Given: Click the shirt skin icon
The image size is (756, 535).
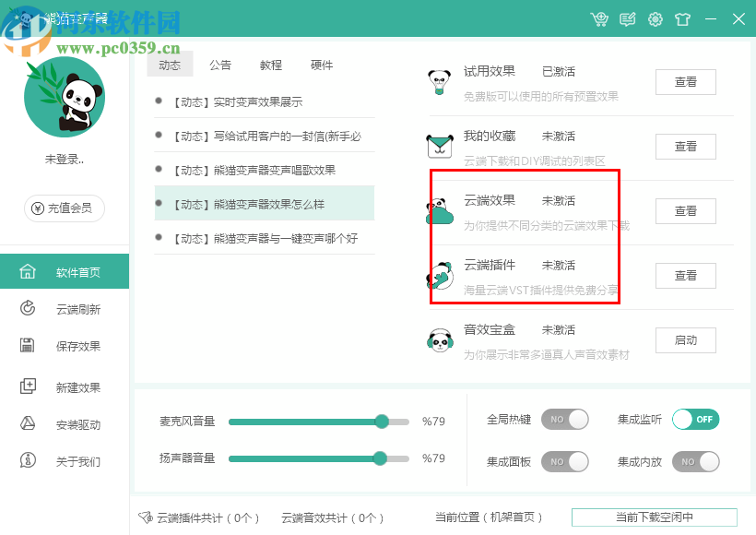Looking at the screenshot, I should 682,18.
